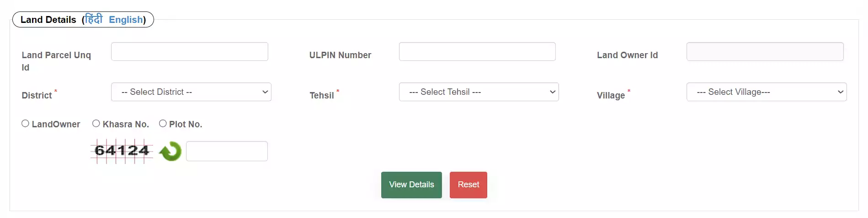Click the 64124 captcha image

(122, 151)
